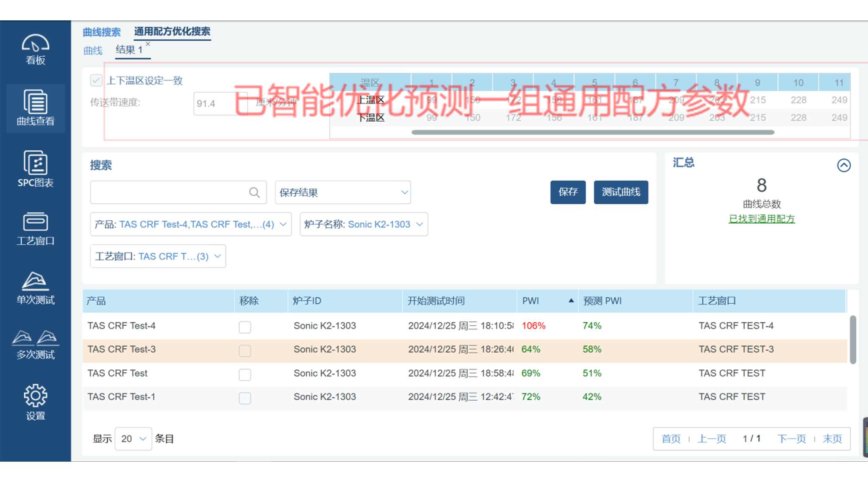The image size is (868, 482).
Task: Click the vertical scrollbar of the results table
Action: pyautogui.click(x=853, y=339)
